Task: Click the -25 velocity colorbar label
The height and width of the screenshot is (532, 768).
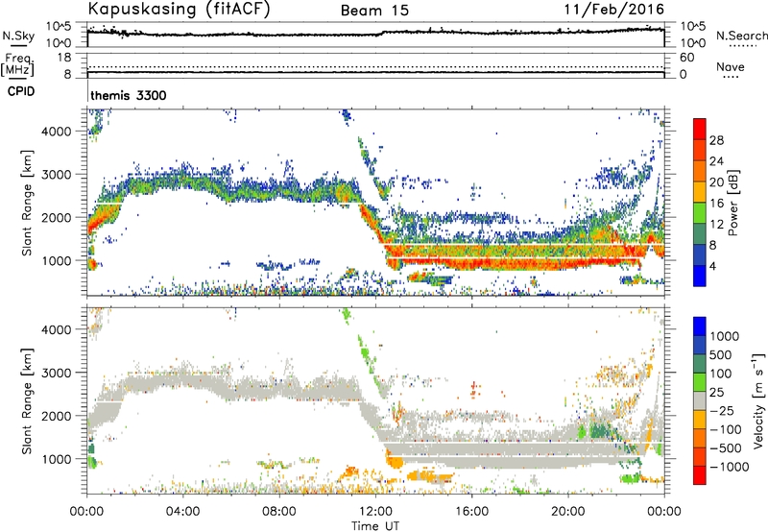Action: pyautogui.click(x=722, y=411)
